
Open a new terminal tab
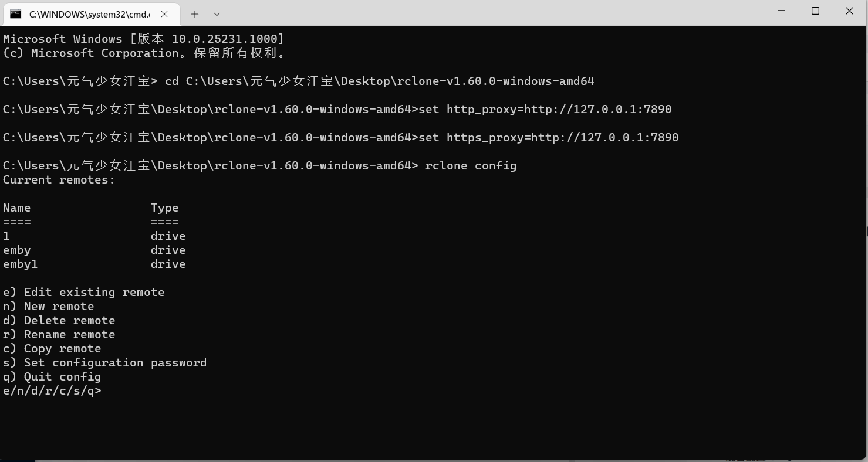(x=195, y=14)
